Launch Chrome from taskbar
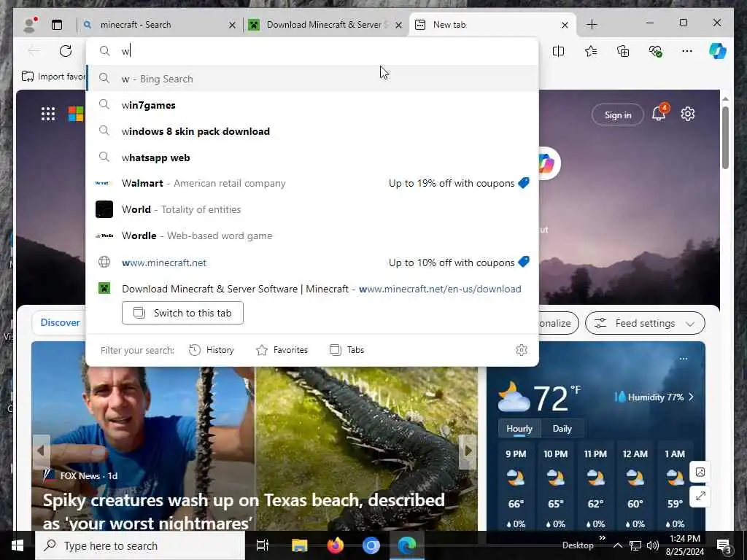Image resolution: width=747 pixels, height=560 pixels. click(371, 545)
